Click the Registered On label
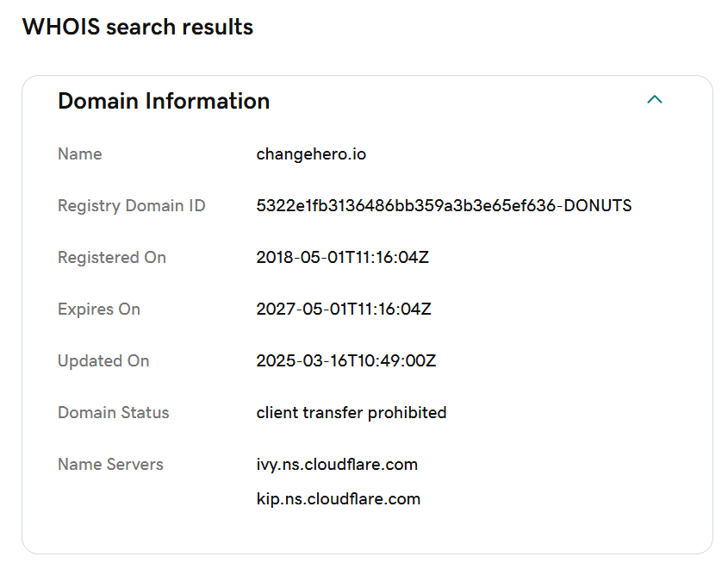 [112, 257]
